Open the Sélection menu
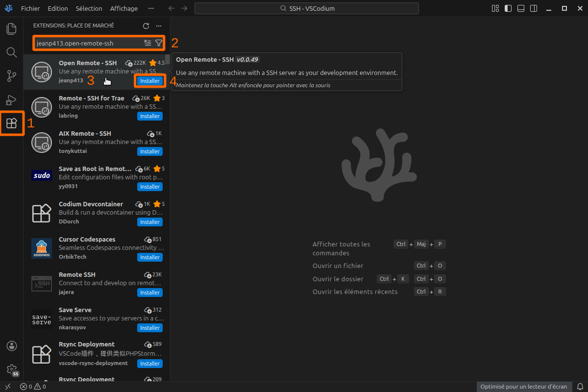 coord(89,8)
